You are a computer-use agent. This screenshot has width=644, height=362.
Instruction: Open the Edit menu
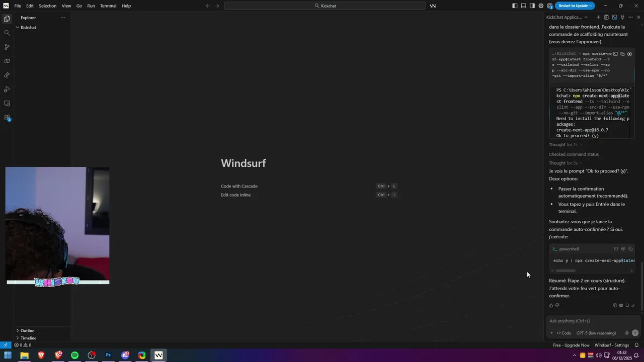tap(30, 6)
